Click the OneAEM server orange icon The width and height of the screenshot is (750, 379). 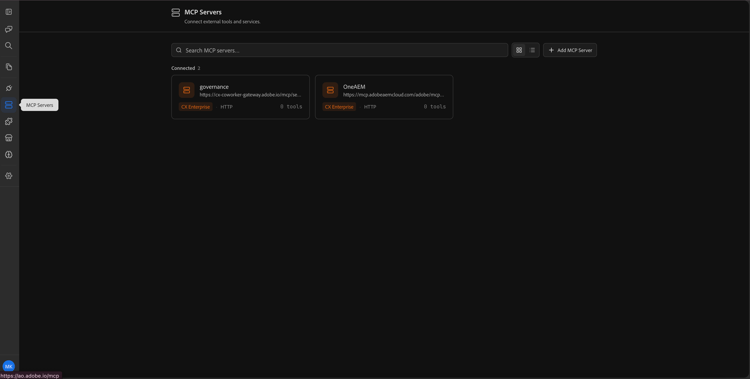(x=330, y=90)
